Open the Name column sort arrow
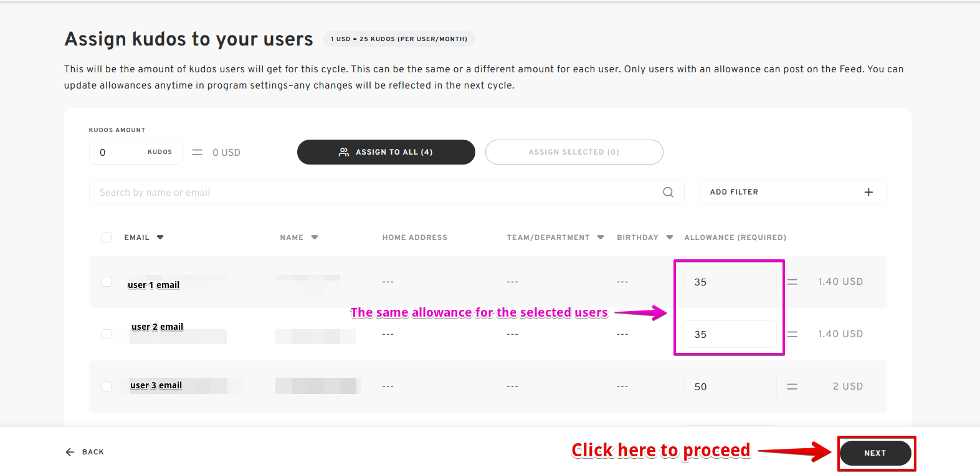This screenshot has width=980, height=475. [315, 238]
